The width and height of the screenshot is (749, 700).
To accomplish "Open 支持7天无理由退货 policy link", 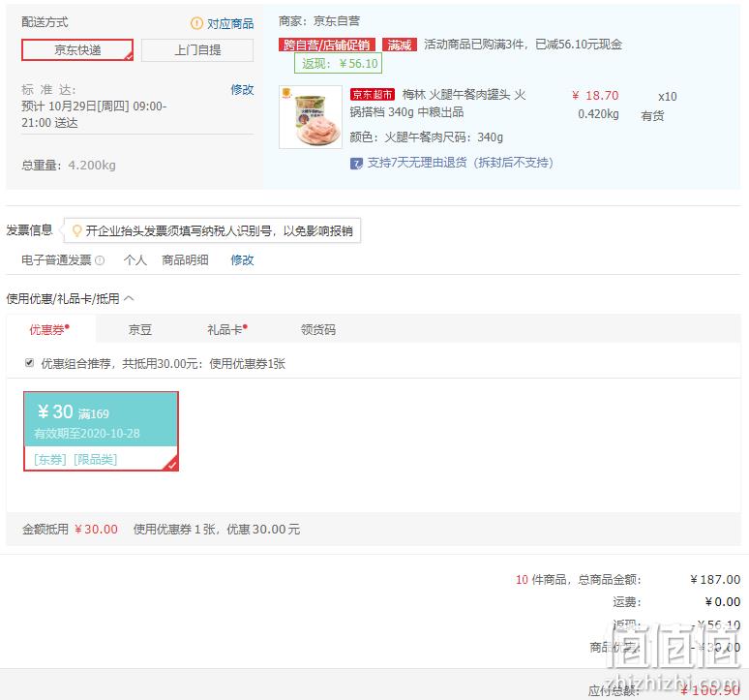I will (x=460, y=163).
